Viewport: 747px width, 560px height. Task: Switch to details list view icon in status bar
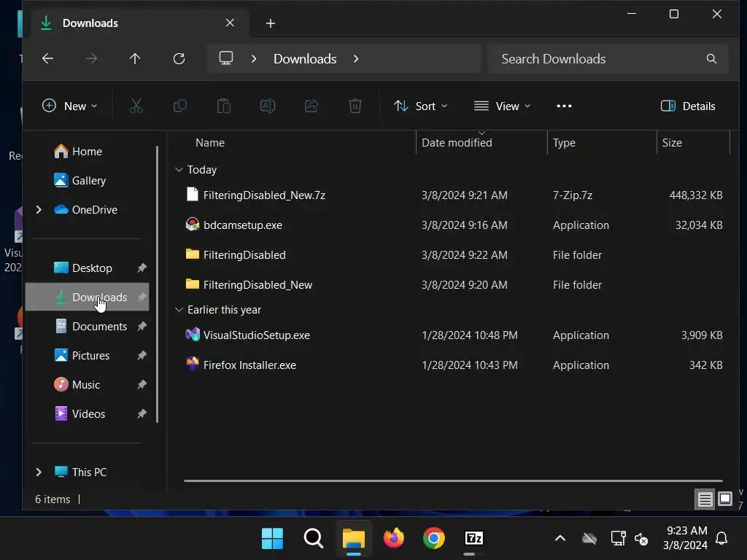pos(705,499)
